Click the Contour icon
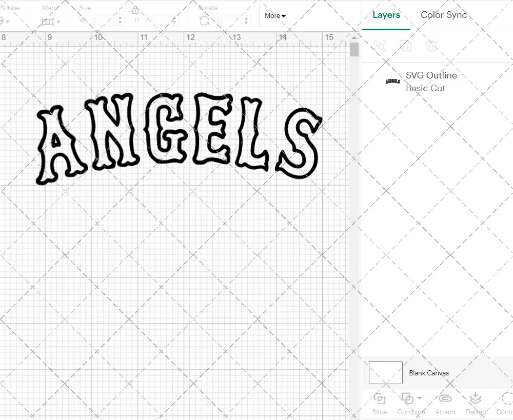This screenshot has height=420, width=513. tap(505, 399)
